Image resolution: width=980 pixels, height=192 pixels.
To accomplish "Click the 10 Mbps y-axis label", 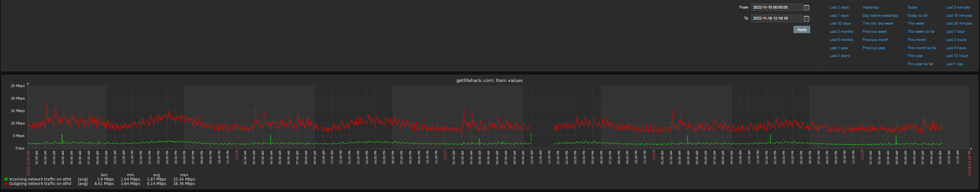I will pos(18,123).
